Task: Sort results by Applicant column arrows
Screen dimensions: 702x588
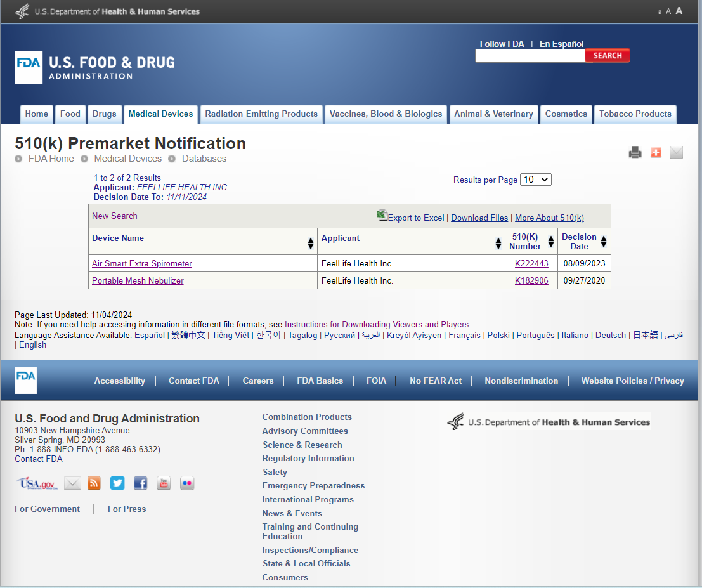Action: [x=498, y=243]
